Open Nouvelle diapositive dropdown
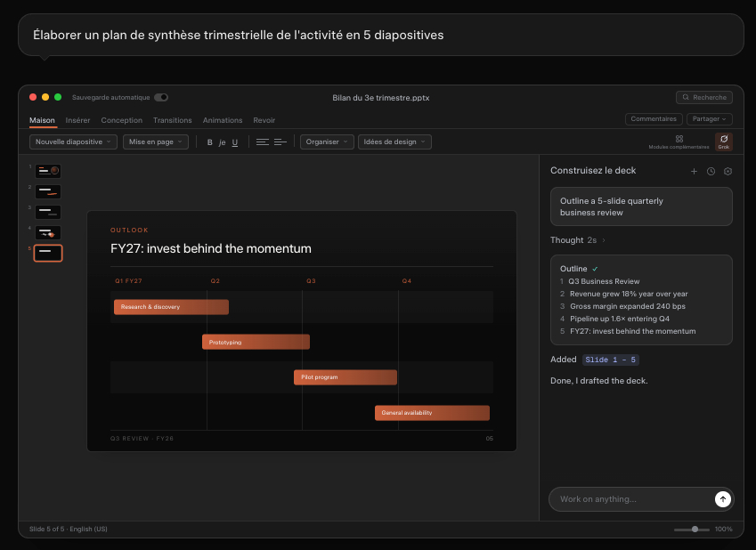Image resolution: width=756 pixels, height=550 pixels. pos(73,142)
